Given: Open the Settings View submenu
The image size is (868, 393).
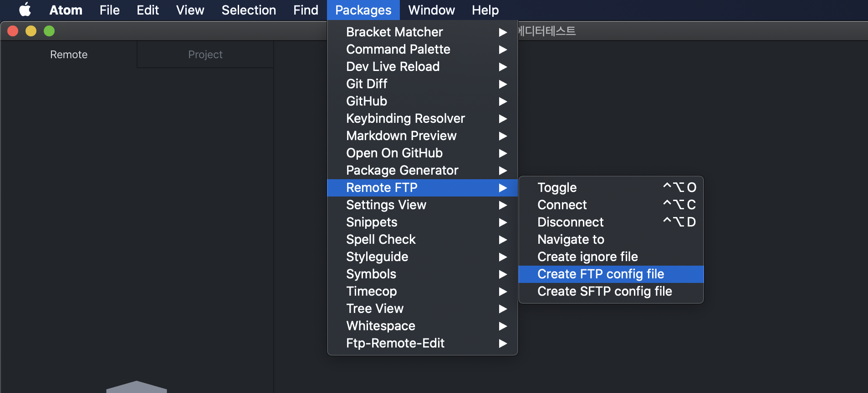Looking at the screenshot, I should pos(386,205).
